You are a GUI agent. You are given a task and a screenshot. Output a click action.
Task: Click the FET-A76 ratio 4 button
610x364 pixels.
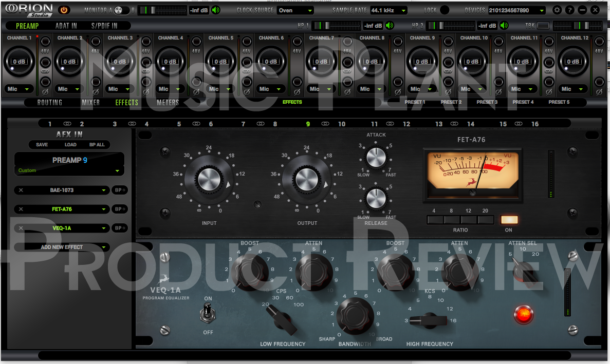tap(435, 220)
